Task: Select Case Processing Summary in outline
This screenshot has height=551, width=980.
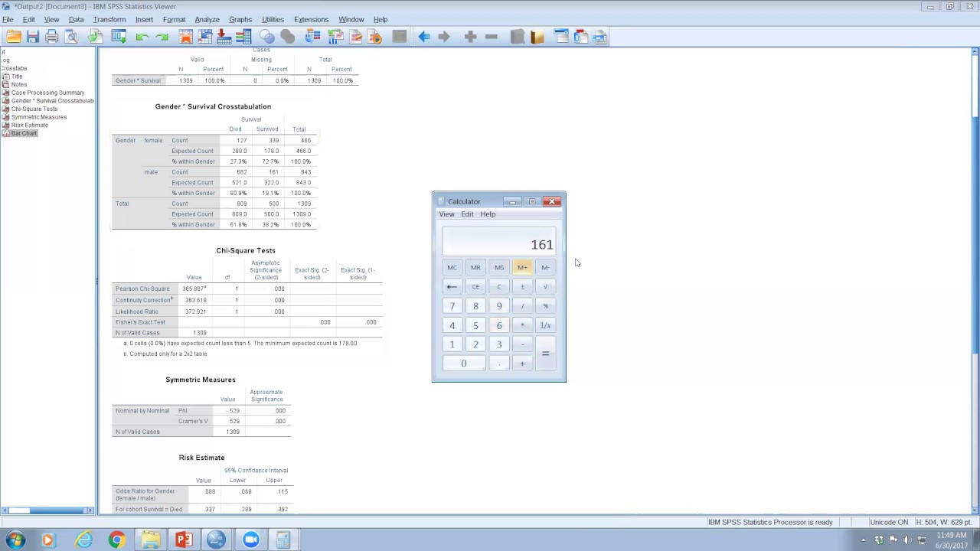Action: [47, 93]
